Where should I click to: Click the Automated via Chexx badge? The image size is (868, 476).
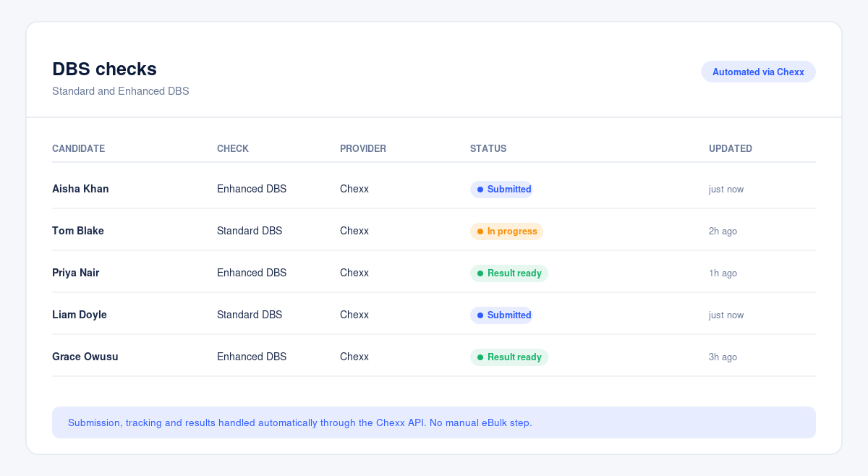click(x=758, y=72)
